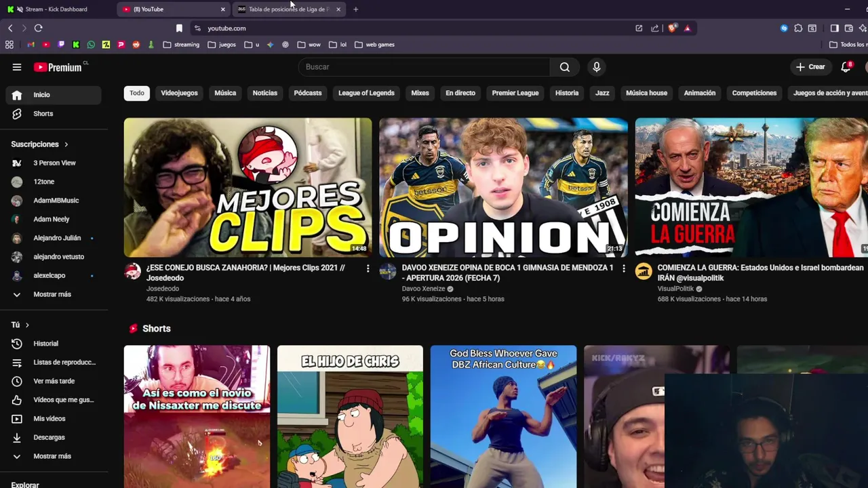
Task: Open options menu for Josedeodo video
Action: coord(368,269)
